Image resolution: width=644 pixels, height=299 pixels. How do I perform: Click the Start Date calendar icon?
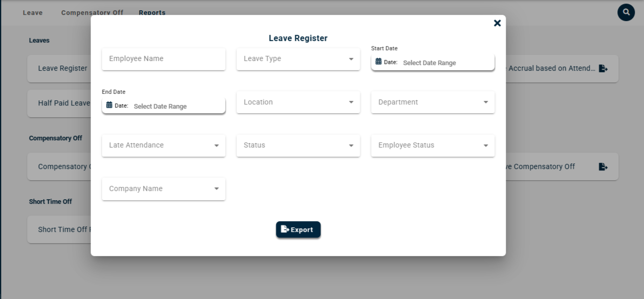[x=378, y=62]
